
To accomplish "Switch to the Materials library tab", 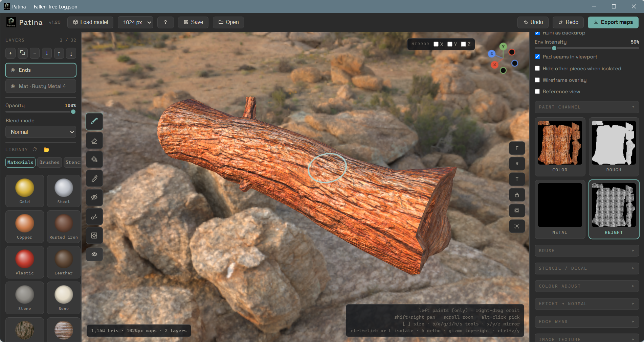I will click(20, 163).
